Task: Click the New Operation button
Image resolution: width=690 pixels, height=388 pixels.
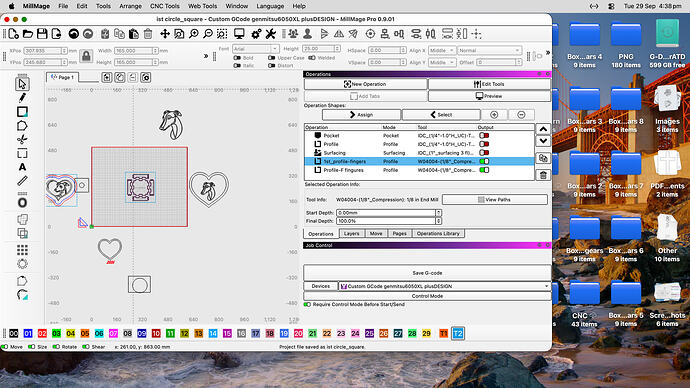Action: tap(365, 84)
